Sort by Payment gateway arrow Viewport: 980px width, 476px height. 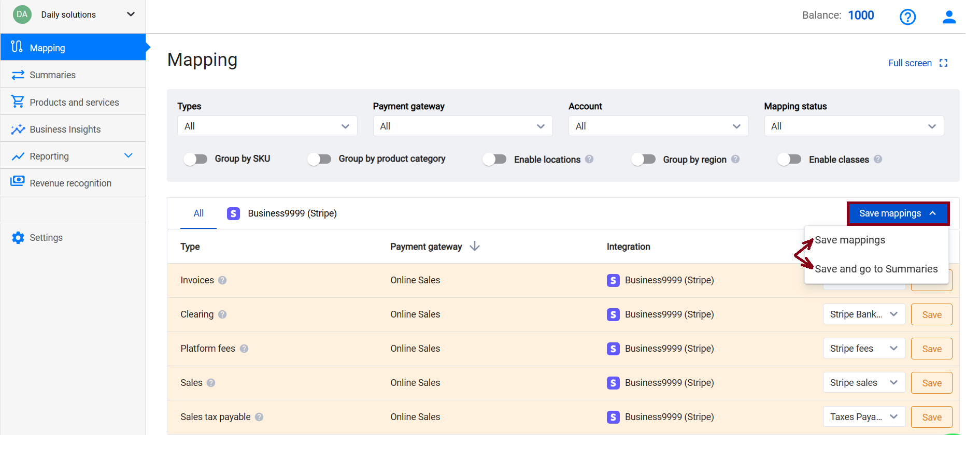coord(475,247)
